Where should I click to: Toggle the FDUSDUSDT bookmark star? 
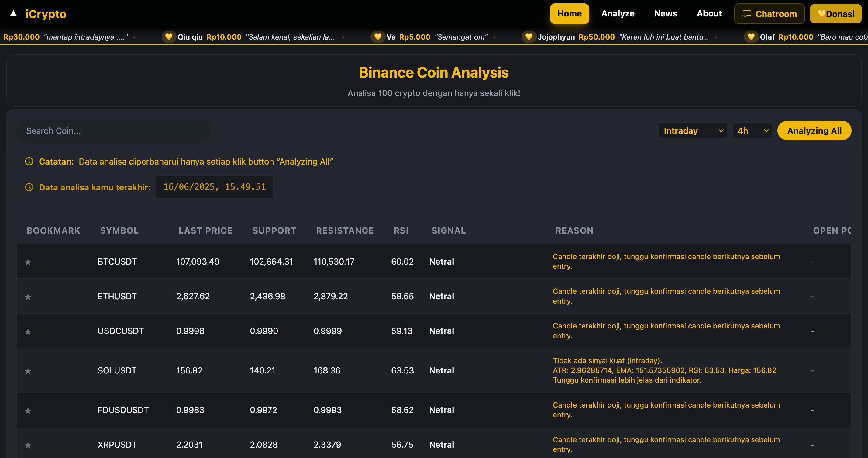(28, 411)
